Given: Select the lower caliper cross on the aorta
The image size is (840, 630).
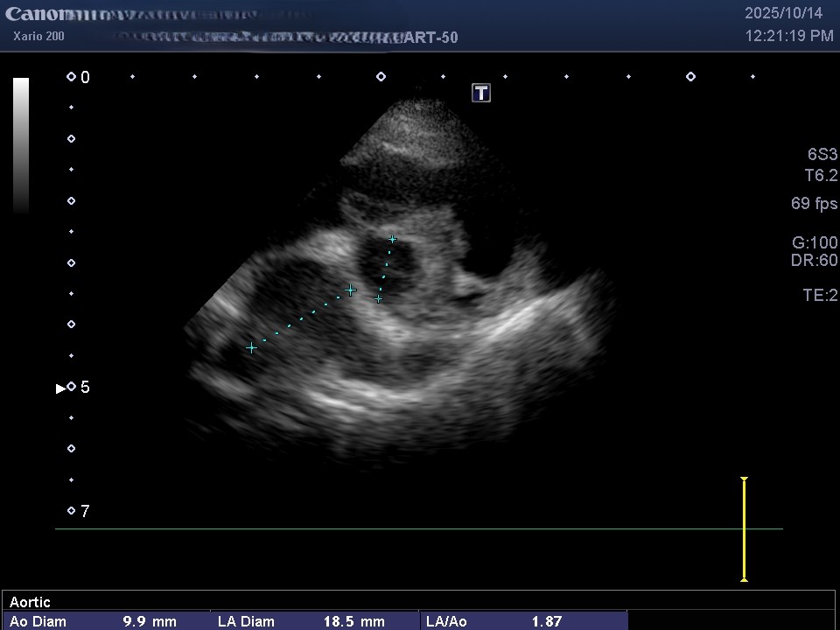Looking at the screenshot, I should point(379,299).
